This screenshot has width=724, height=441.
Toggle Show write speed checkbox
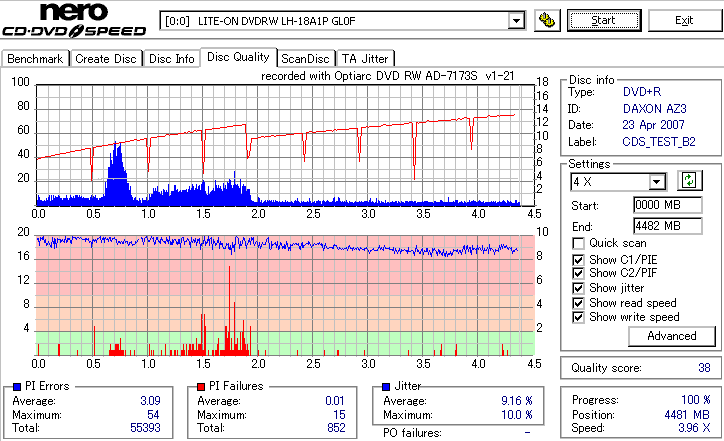click(x=578, y=317)
